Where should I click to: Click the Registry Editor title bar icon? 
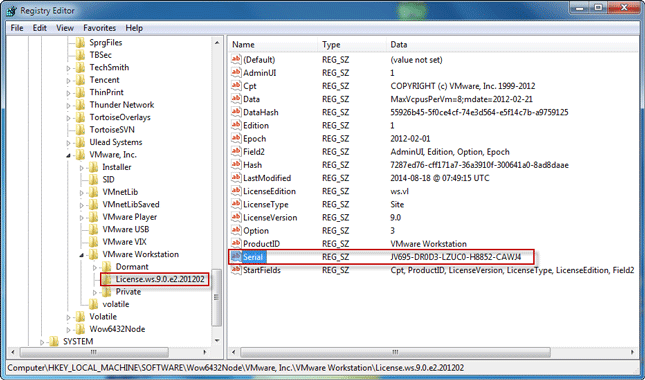tap(12, 10)
